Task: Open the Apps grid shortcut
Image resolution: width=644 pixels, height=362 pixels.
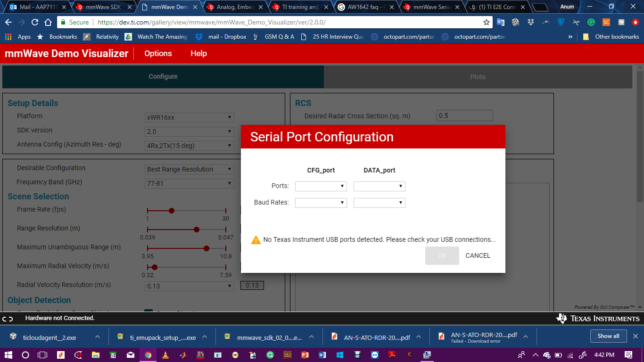Action: (x=18, y=37)
